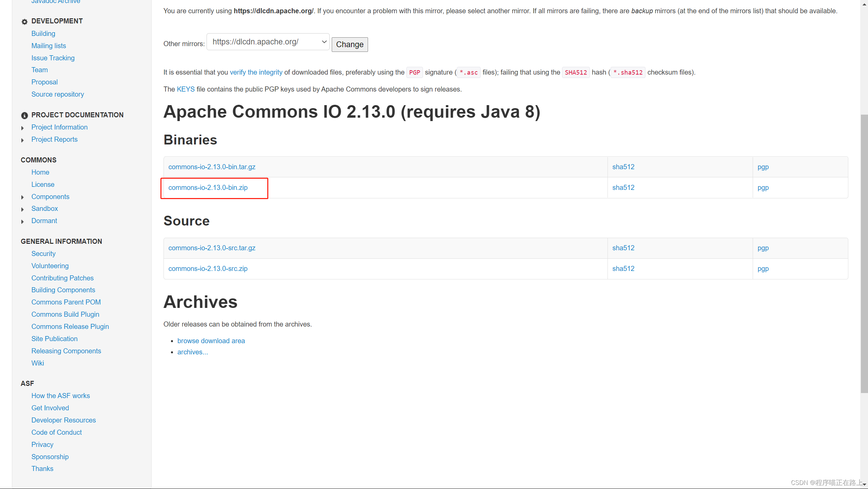Open the archives... link
Screen dimensions: 868x489
(x=193, y=352)
